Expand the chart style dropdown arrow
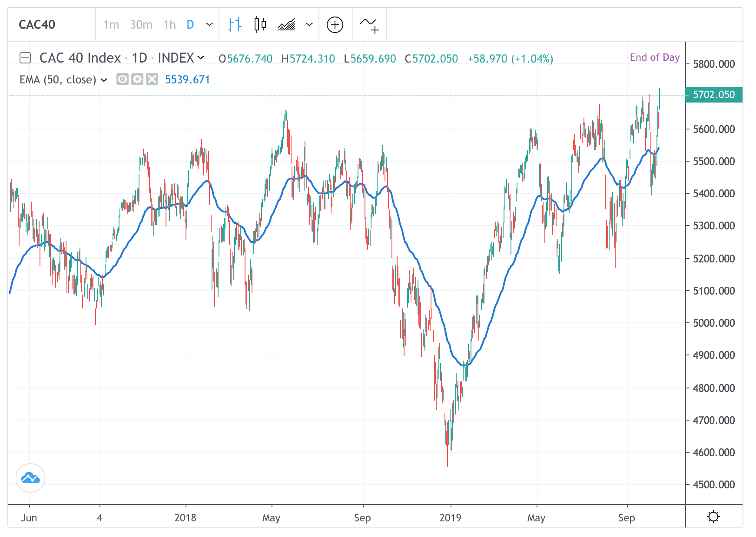This screenshot has height=537, width=756. pos(309,25)
